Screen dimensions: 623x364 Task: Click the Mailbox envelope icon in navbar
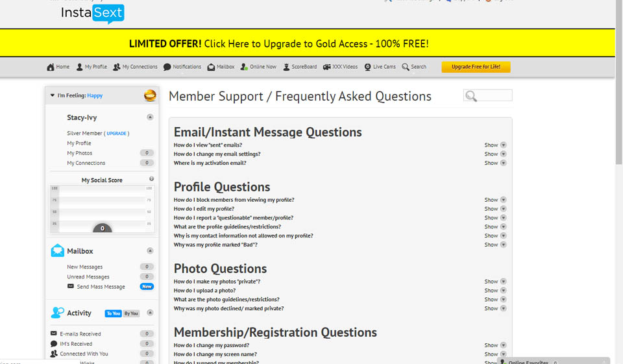pyautogui.click(x=211, y=67)
